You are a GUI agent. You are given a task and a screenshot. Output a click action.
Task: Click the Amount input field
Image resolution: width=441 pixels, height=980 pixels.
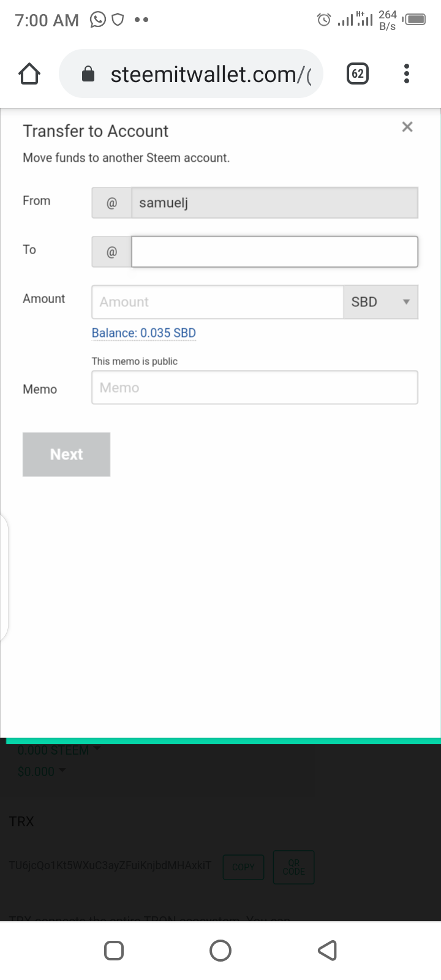[217, 302]
